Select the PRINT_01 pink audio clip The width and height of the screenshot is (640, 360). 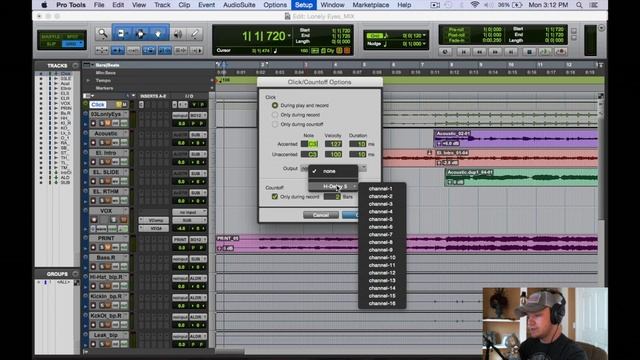[407, 243]
